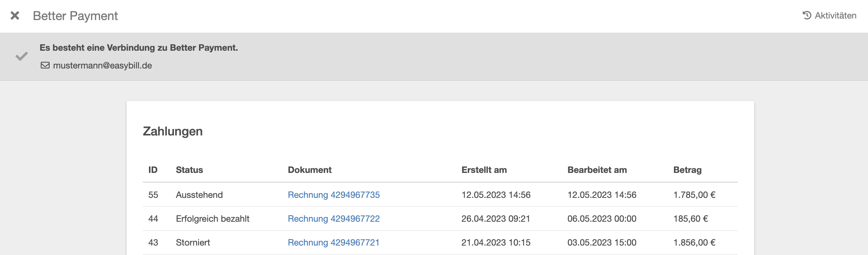
Task: Open the Aktivitäten history icon
Action: 807,16
